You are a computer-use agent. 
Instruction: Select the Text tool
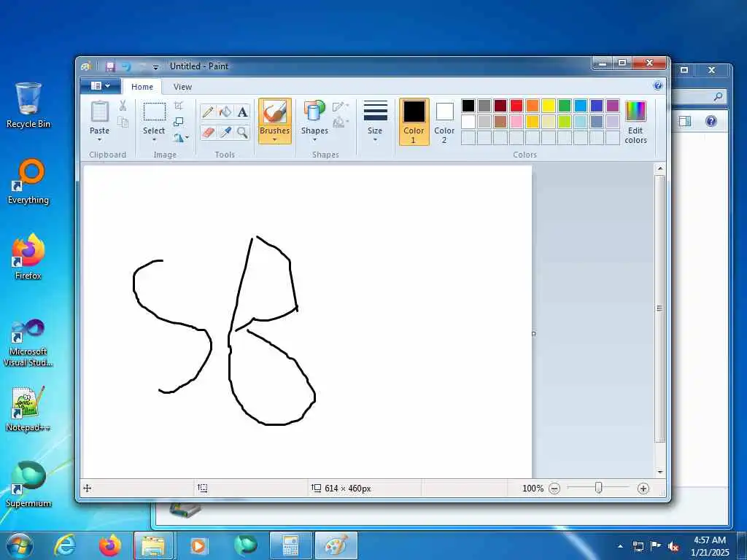pos(242,112)
